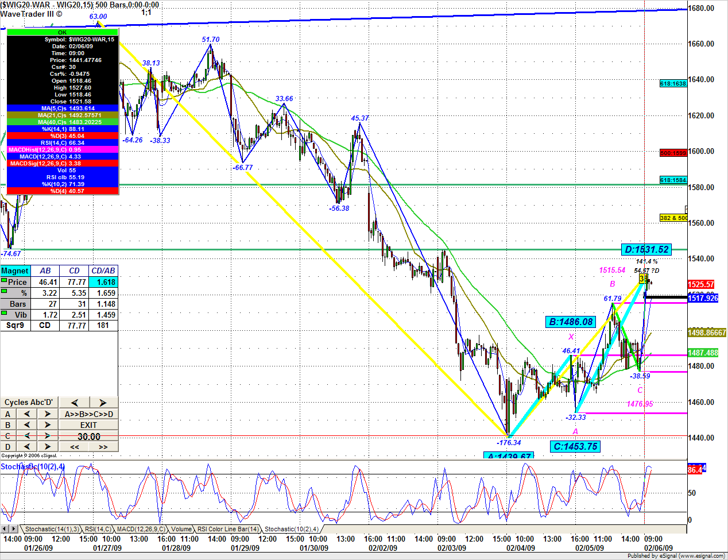The image size is (728, 560).
Task: Open the Stochastic(14(1),3) tab
Action: click(x=52, y=529)
